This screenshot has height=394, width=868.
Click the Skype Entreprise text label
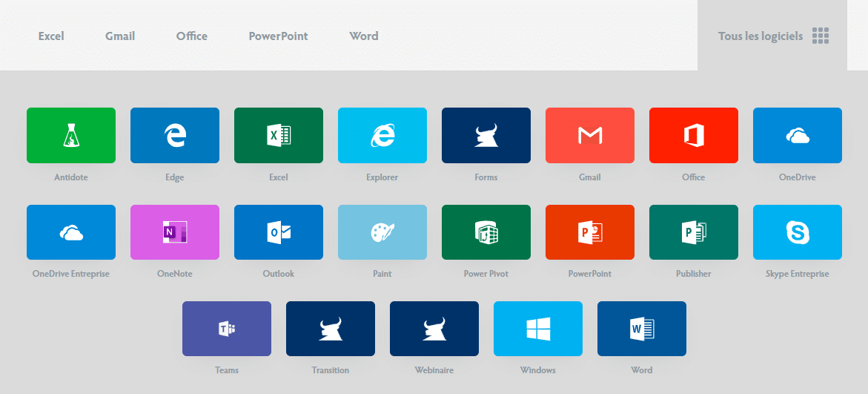tap(798, 274)
